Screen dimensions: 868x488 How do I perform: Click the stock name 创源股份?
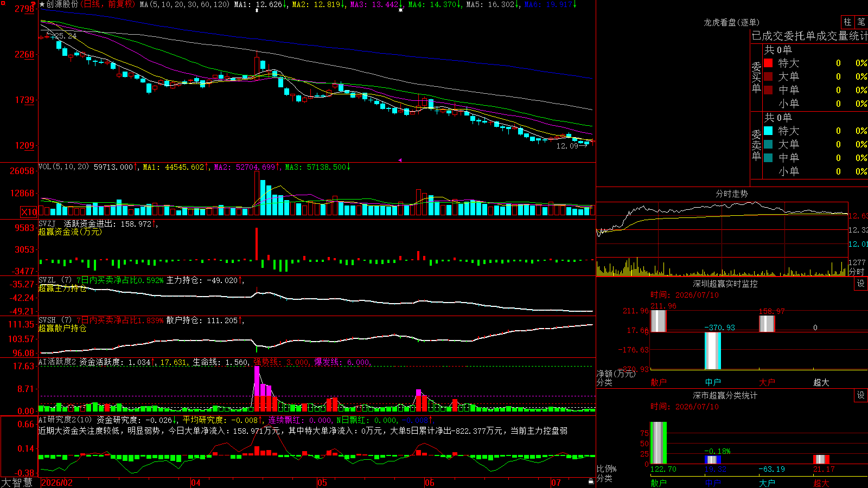click(62, 4)
